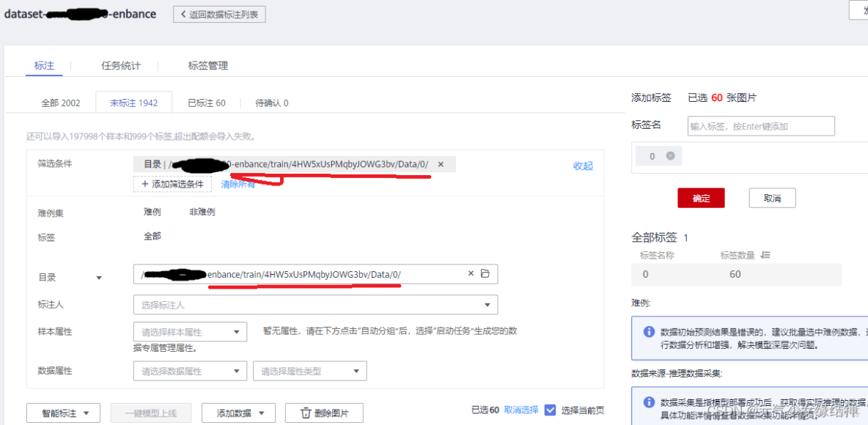Open the folder browser icon beside the directory field
Image resolution: width=868 pixels, height=425 pixels.
485,273
